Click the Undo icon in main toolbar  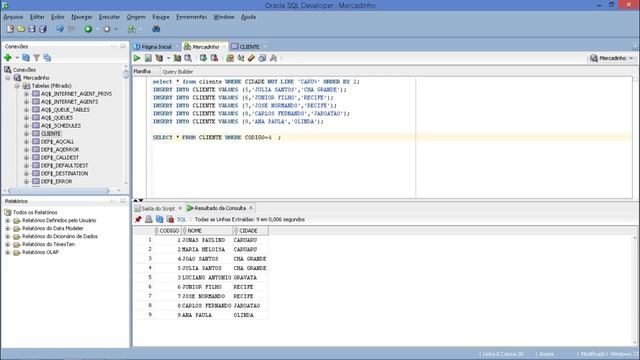[60, 29]
